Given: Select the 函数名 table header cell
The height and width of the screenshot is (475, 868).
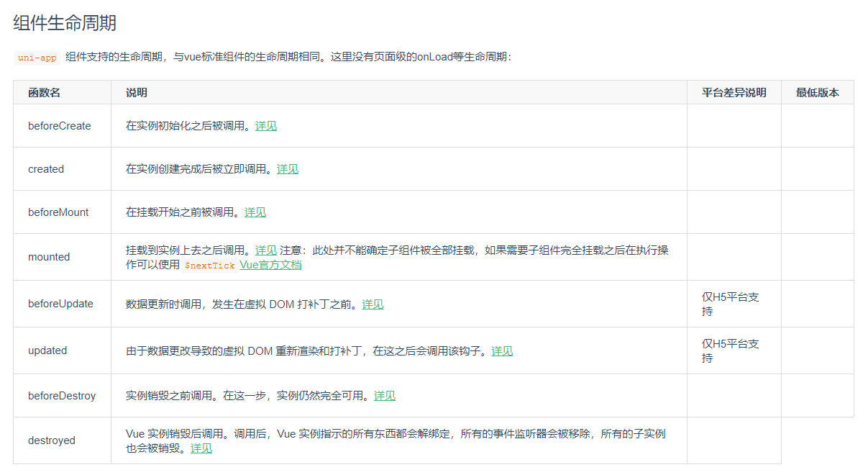Looking at the screenshot, I should pyautogui.click(x=44, y=92).
